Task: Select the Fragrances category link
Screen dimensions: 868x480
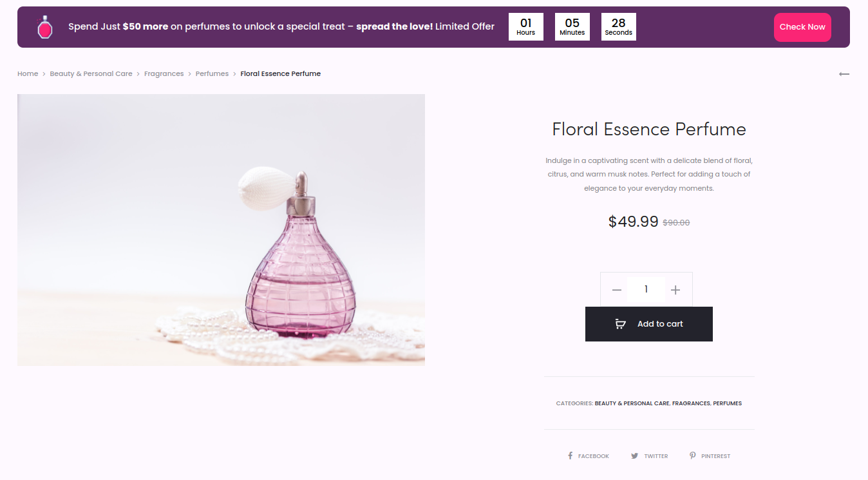Action: pos(691,403)
